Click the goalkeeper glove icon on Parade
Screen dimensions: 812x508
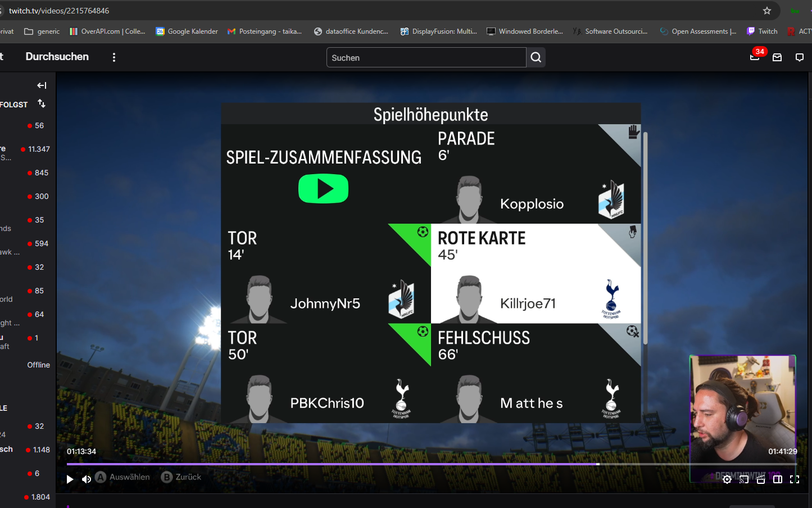tap(633, 132)
